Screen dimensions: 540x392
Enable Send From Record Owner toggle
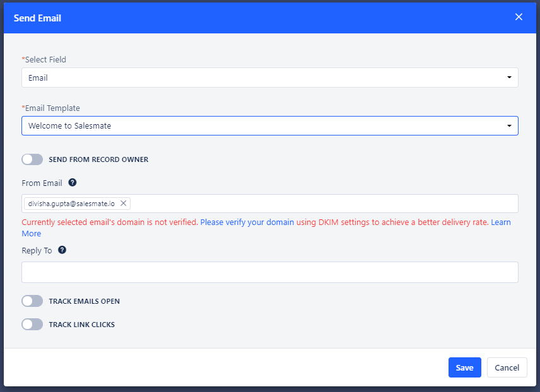point(32,159)
